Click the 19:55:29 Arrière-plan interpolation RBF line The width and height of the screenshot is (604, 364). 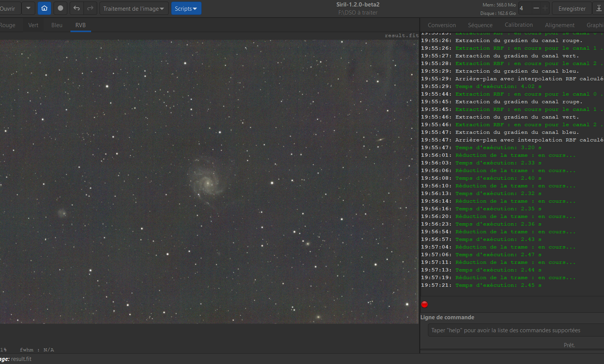point(513,79)
